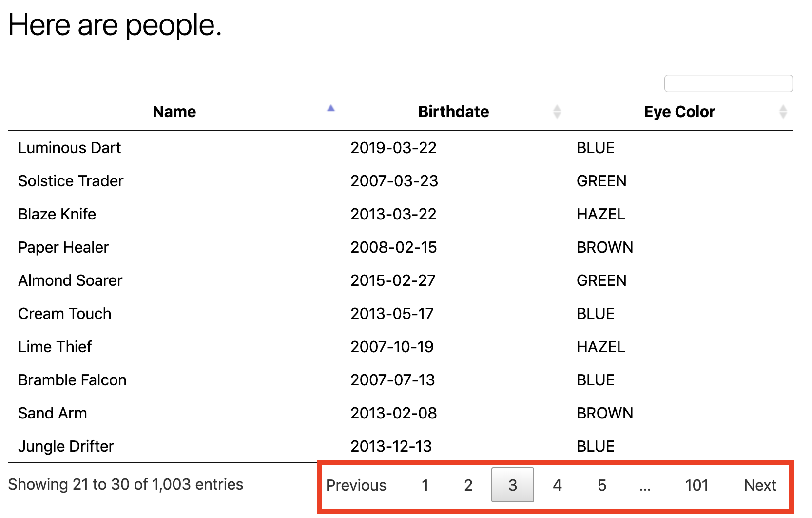Click the Eye Color sort arrows icon
Viewport: 812px width, 518px height.
click(783, 112)
